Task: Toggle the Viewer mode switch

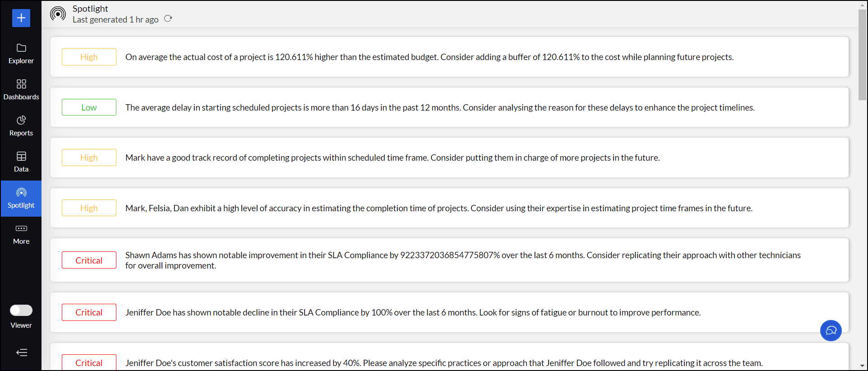Action: tap(21, 311)
